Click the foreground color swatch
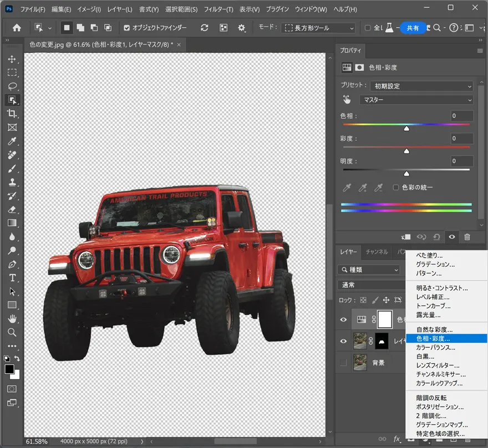 pyautogui.click(x=9, y=369)
